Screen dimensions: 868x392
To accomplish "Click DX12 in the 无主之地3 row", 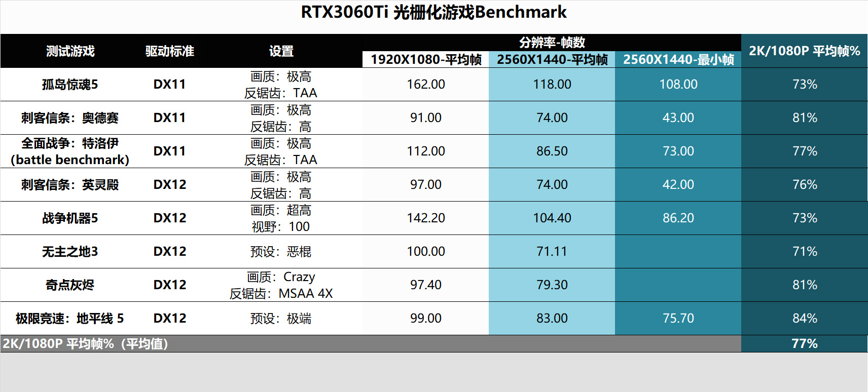I will click(x=170, y=252).
